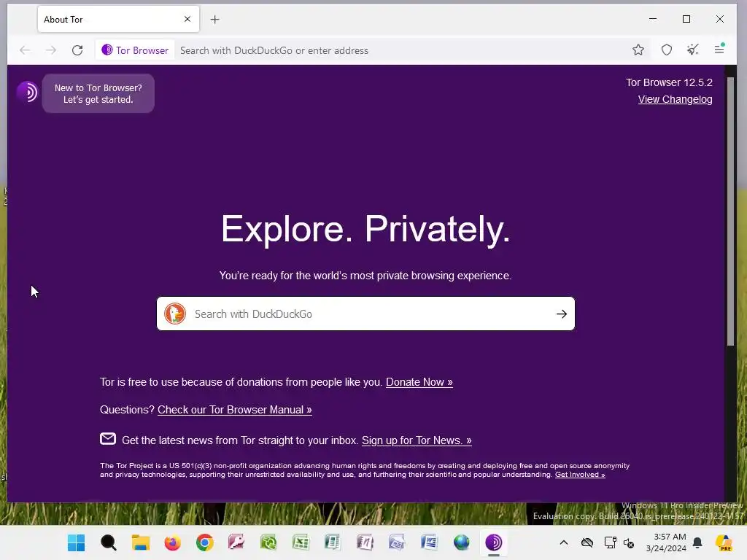Image resolution: width=747 pixels, height=560 pixels.
Task: Open green sync-arrows Office app in taskbar
Action: coord(268,542)
